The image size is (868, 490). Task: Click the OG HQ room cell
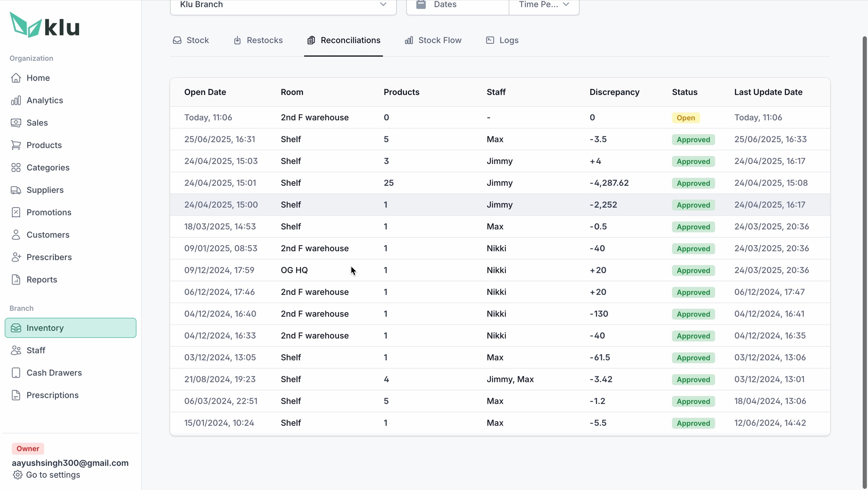[294, 270]
